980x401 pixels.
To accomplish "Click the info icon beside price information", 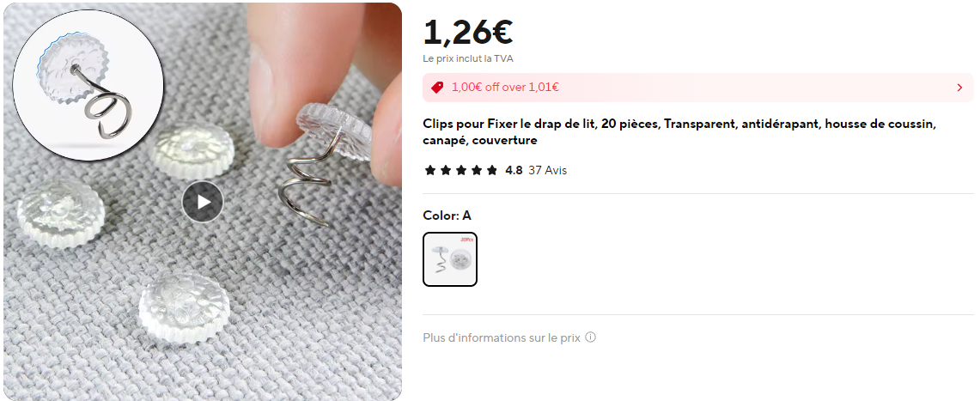I will pos(591,337).
